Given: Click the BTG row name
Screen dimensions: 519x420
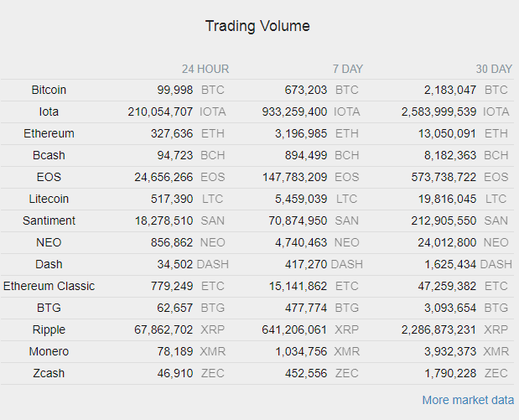Looking at the screenshot, I should [x=49, y=309].
